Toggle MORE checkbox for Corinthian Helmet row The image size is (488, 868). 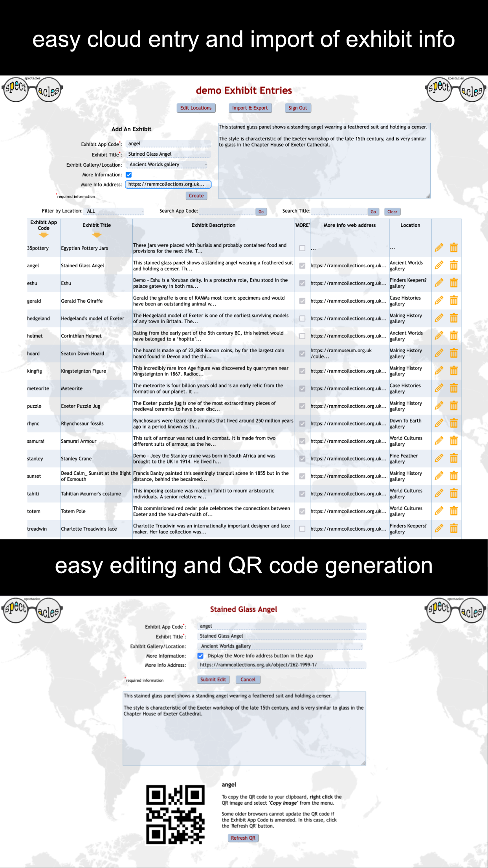(302, 336)
